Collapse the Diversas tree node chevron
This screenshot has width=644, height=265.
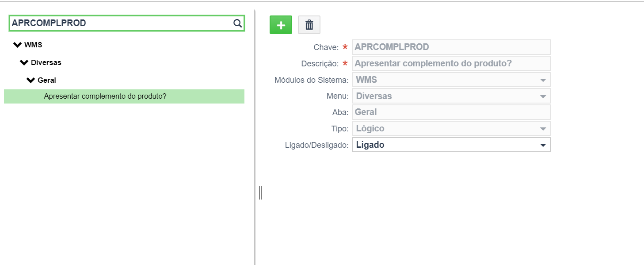24,62
